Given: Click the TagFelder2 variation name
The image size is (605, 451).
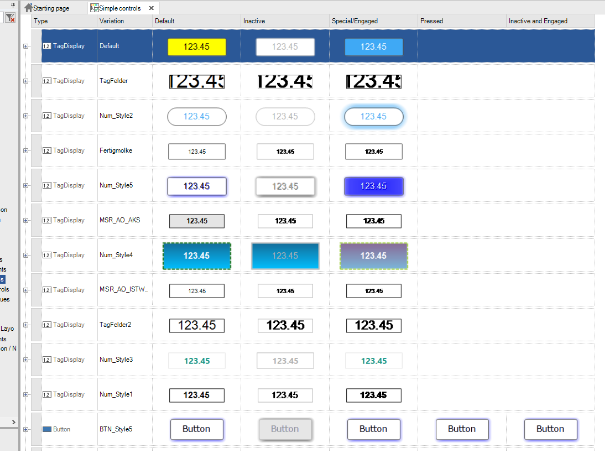Looking at the screenshot, I should [x=115, y=325].
